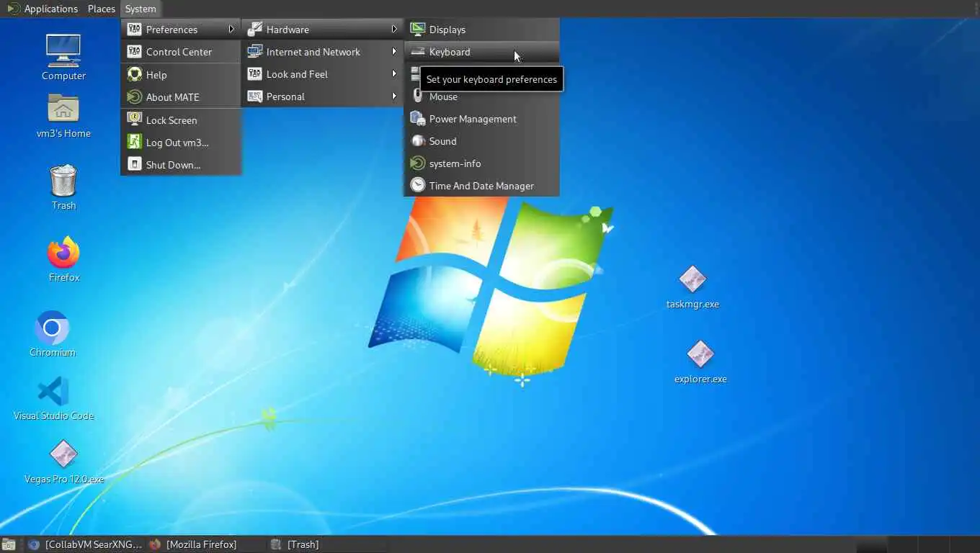This screenshot has height=553, width=980.
Task: Switch to Mozilla Firefox taskbar window
Action: click(x=205, y=544)
